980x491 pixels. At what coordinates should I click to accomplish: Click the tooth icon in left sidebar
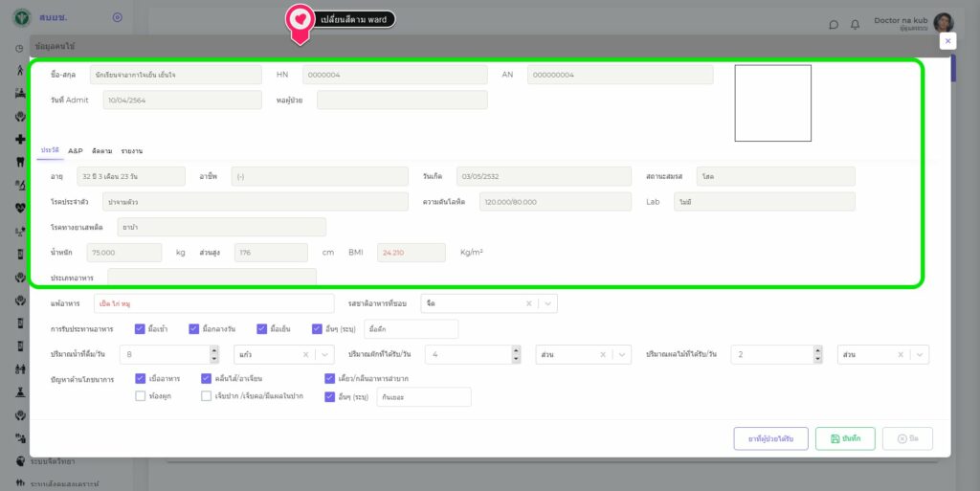(20, 162)
